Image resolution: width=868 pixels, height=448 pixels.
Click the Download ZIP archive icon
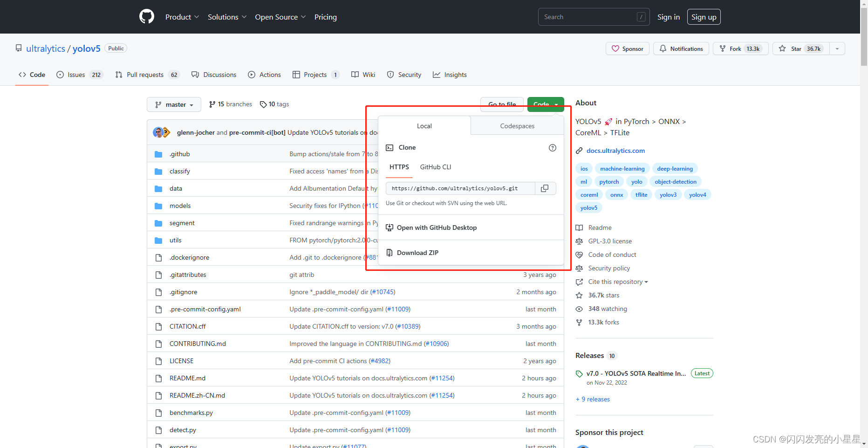pyautogui.click(x=390, y=253)
